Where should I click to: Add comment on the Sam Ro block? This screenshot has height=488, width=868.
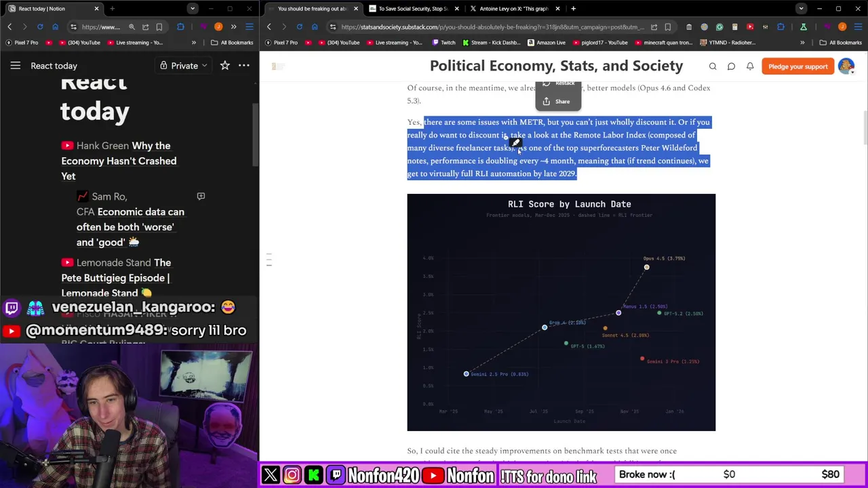(201, 197)
